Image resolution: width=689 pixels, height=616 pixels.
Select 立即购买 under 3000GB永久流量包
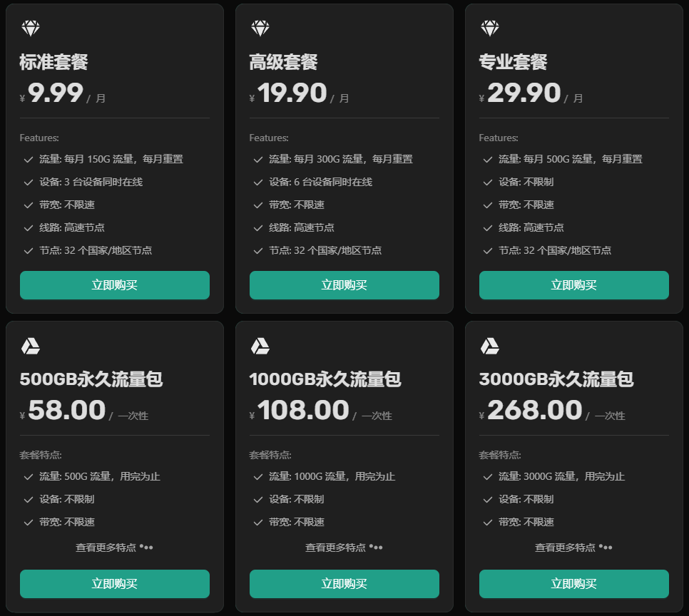coord(573,584)
